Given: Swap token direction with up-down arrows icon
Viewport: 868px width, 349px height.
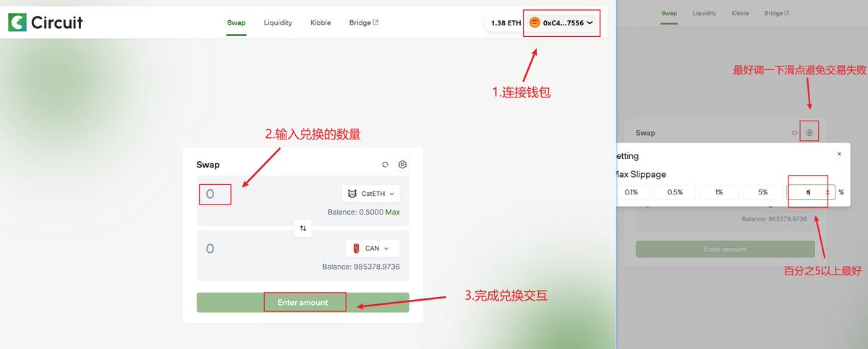Looking at the screenshot, I should (303, 228).
